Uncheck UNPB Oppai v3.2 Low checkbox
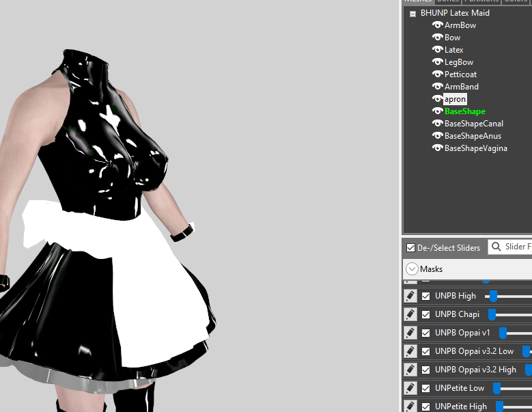 (425, 352)
